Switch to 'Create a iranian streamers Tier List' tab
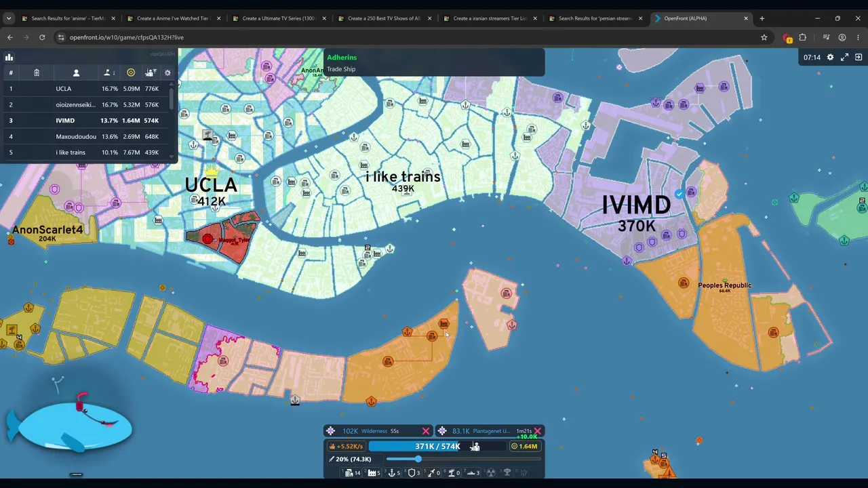Viewport: 868px width, 488px height. coord(490,18)
